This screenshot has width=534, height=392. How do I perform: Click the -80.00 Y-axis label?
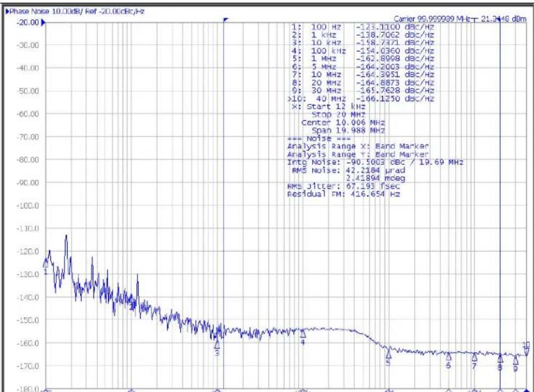click(27, 160)
